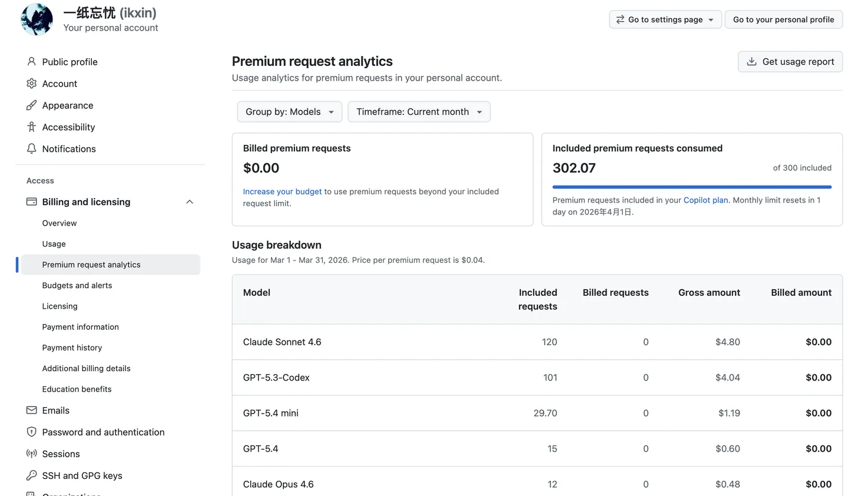Screen dimensions: 868x496
Task: Click the Password and authentication shield icon
Action: pos(32,432)
